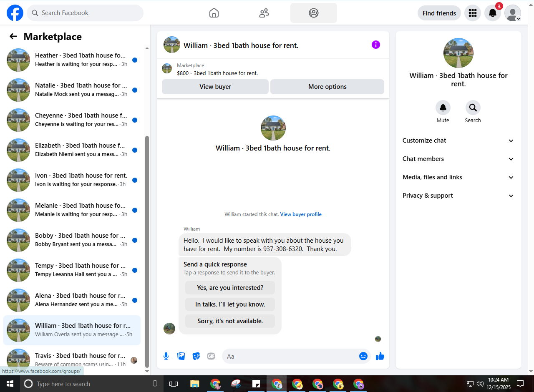Click the Aa message input field
Viewport: 534px width, 392px height.
[x=290, y=356]
